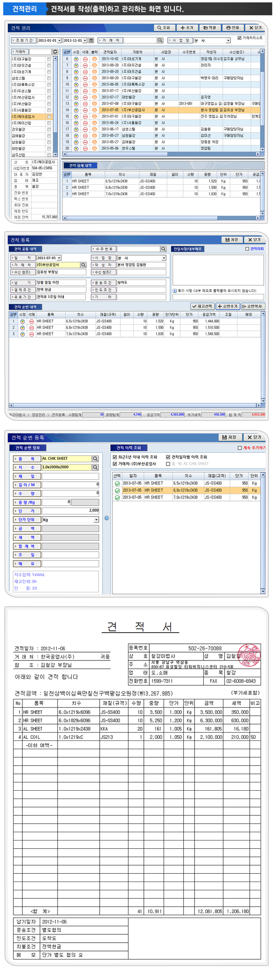Open the end date 2013-11-01 dropdown
This screenshot has height=980, width=274.
coord(85,40)
